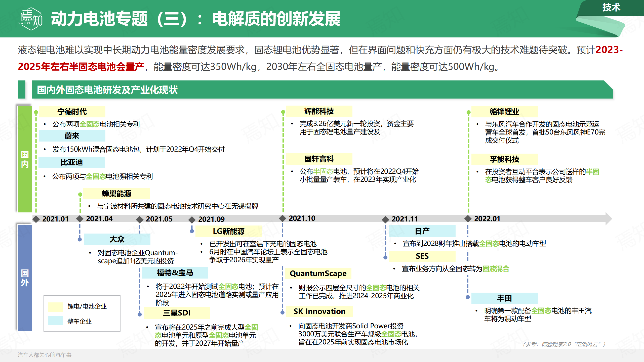Click the 2021.05 timeline diamond marker

pos(140,219)
